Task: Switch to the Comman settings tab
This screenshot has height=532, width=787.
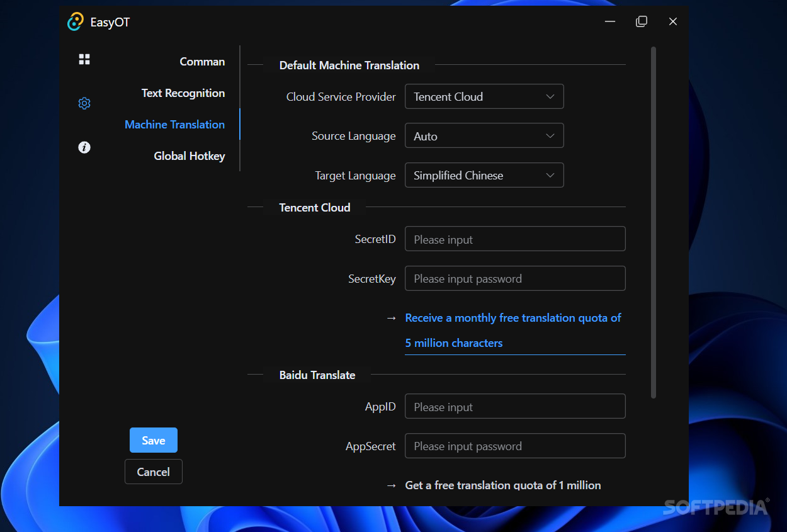Action: point(202,62)
